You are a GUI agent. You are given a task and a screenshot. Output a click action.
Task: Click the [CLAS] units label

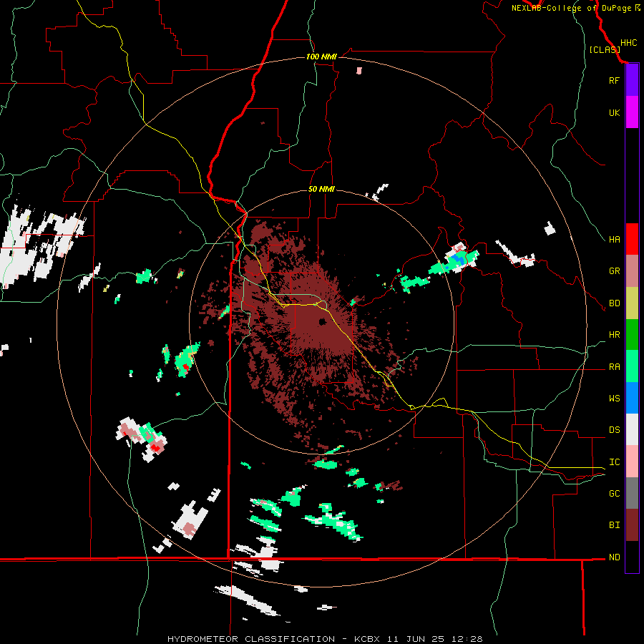click(x=605, y=49)
